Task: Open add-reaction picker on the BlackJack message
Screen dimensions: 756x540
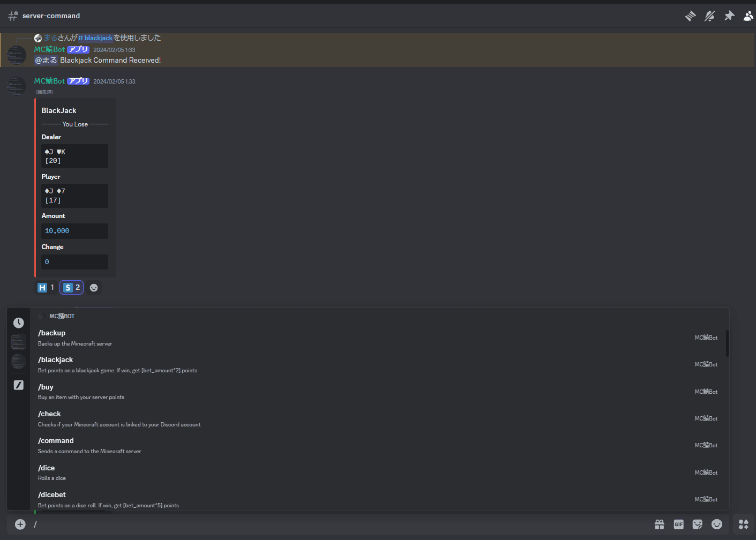Action: (94, 287)
